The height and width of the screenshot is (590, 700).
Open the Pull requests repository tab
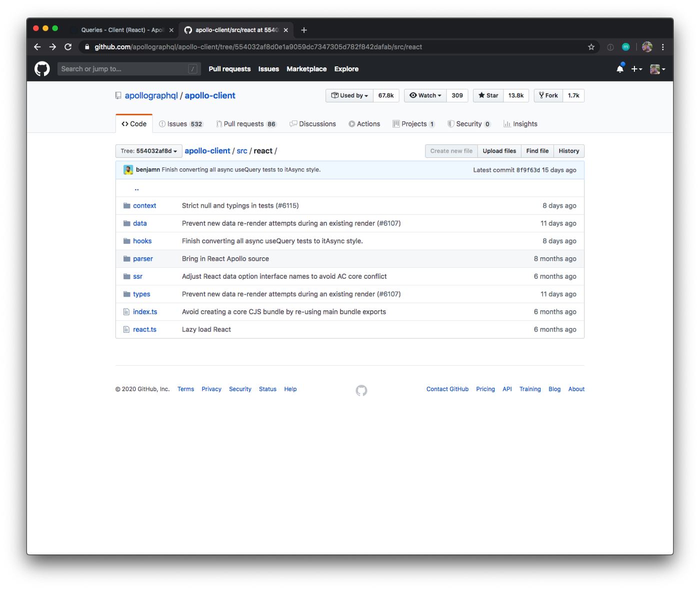246,124
